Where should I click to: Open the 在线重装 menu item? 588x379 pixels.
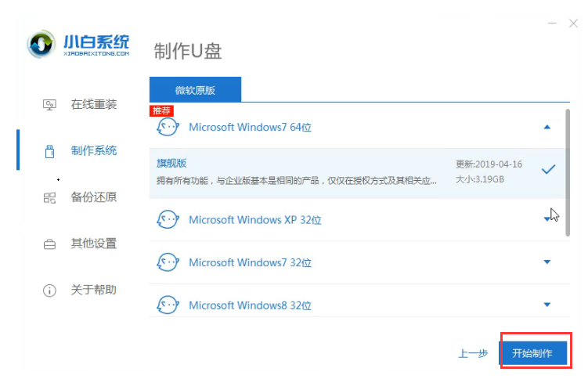coord(94,104)
